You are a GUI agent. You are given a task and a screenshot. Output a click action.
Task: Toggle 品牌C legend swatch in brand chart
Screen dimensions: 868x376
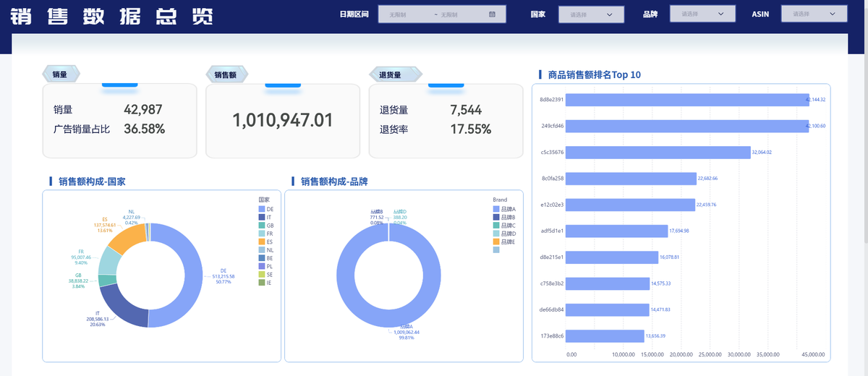point(496,226)
